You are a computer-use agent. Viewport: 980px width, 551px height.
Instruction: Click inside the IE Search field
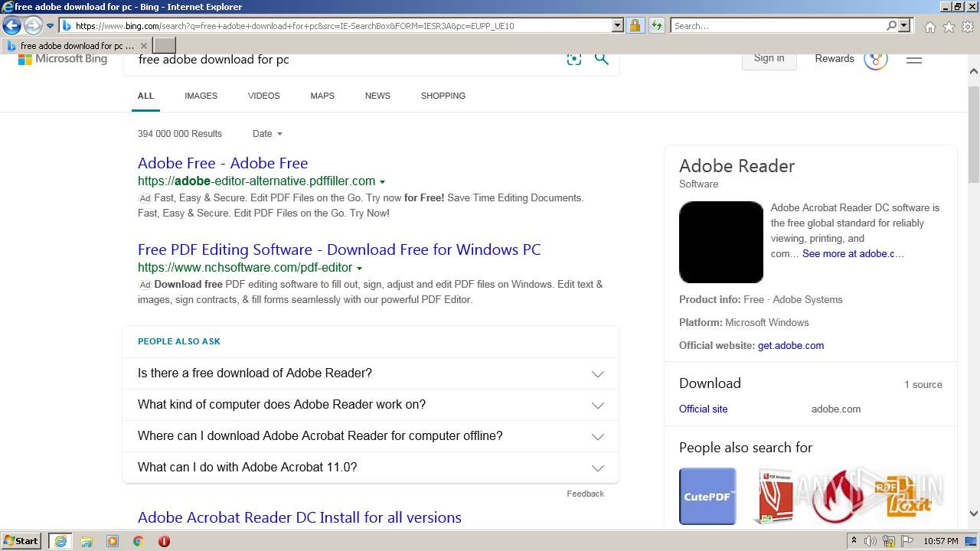tap(778, 25)
